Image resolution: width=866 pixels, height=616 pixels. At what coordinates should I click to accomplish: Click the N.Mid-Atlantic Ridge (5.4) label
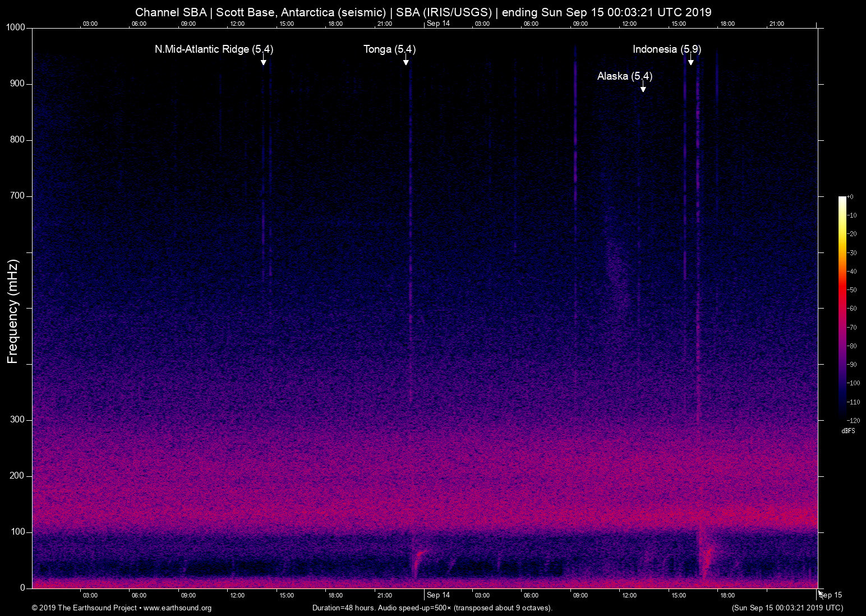click(x=214, y=49)
